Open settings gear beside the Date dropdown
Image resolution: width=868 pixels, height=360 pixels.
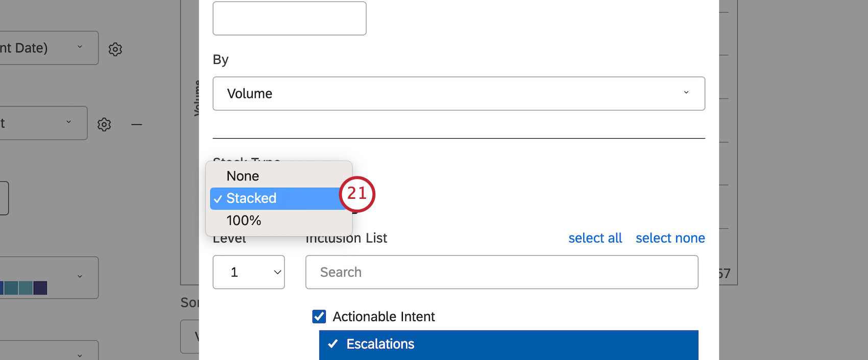(x=115, y=49)
